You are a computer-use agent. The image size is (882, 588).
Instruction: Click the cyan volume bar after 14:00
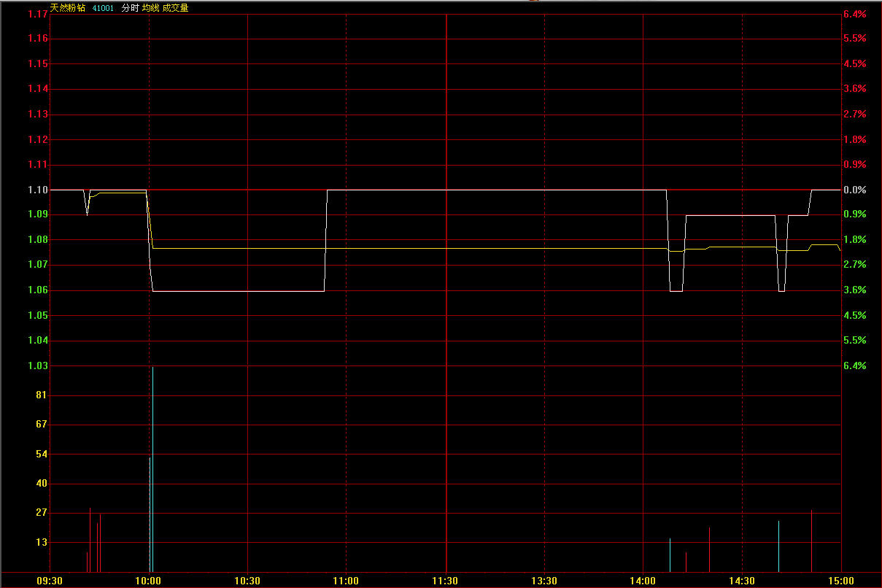[670, 555]
